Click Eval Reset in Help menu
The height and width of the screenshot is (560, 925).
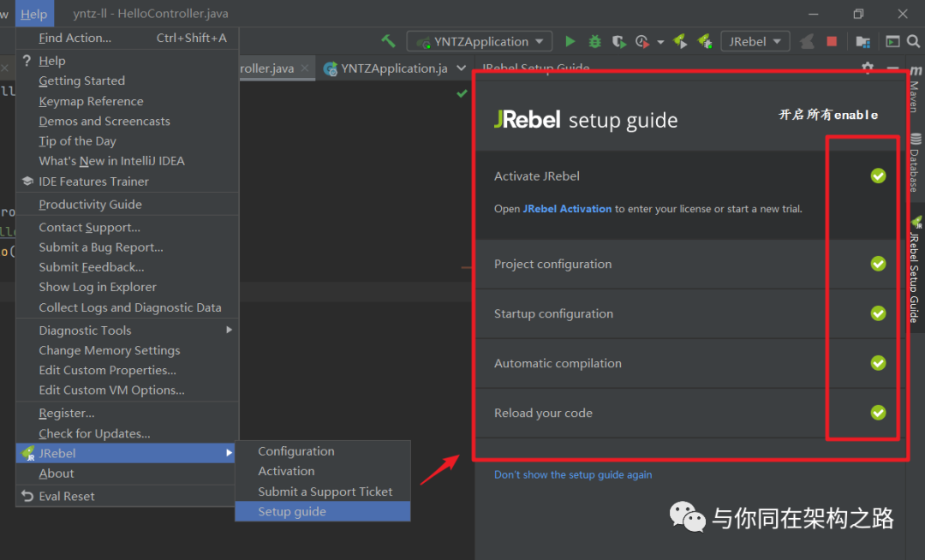(127, 497)
